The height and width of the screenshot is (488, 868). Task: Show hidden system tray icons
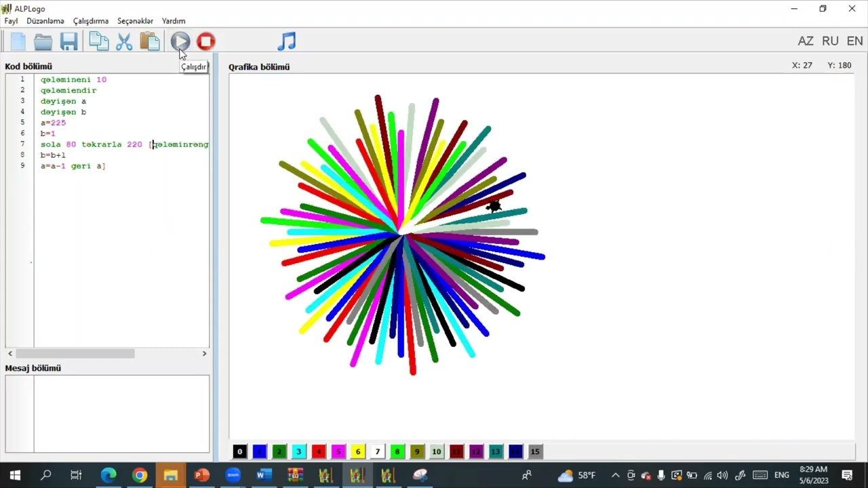click(x=615, y=475)
